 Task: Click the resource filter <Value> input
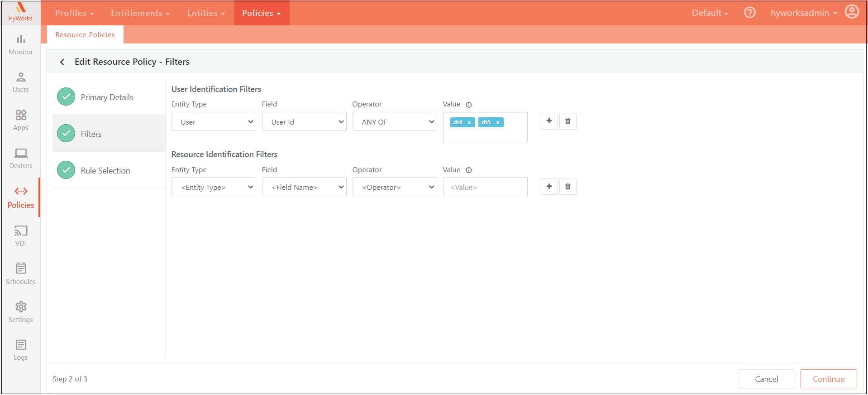[485, 187]
